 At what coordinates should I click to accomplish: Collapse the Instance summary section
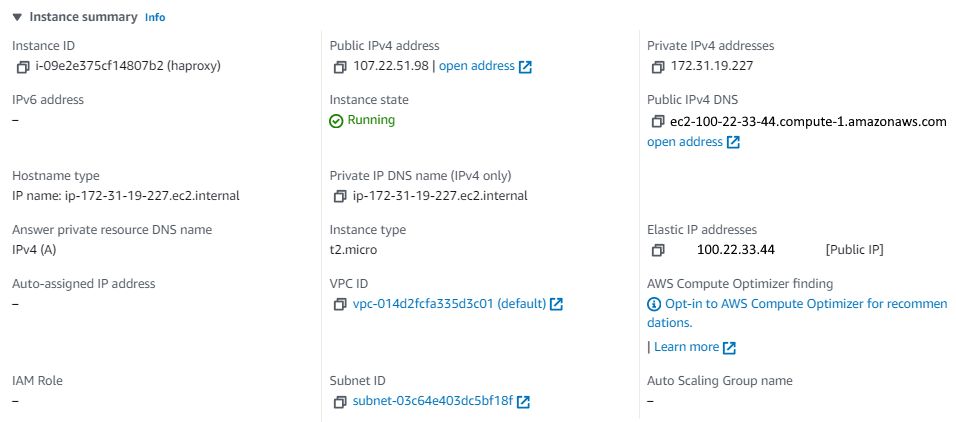[x=17, y=17]
